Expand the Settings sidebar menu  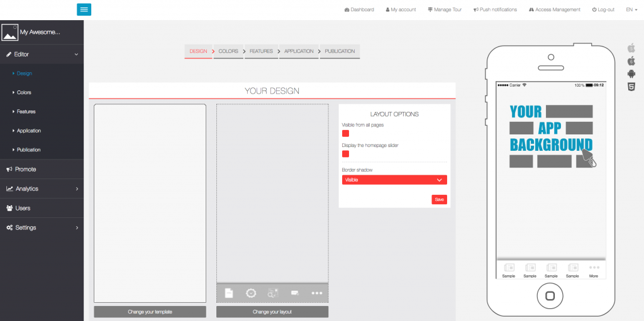(x=42, y=227)
